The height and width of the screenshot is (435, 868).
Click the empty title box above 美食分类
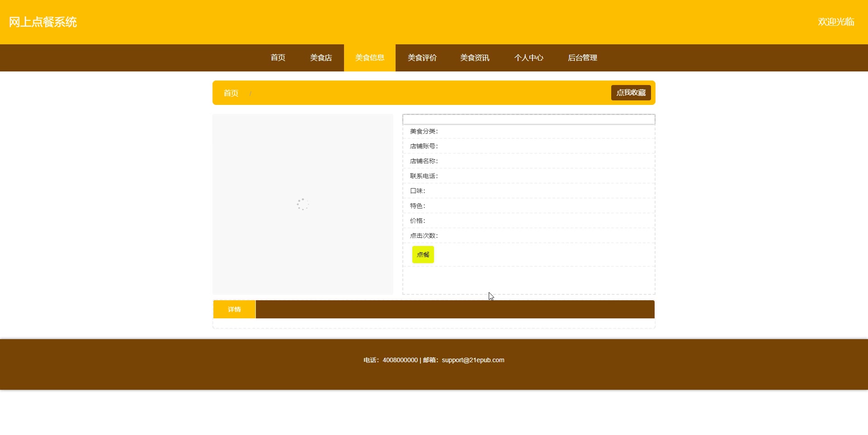tap(529, 119)
